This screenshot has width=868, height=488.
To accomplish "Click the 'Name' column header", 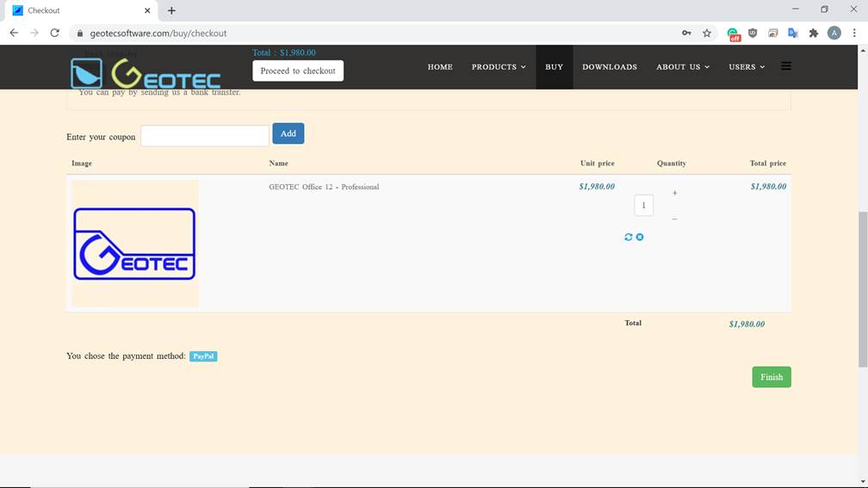I will (278, 164).
